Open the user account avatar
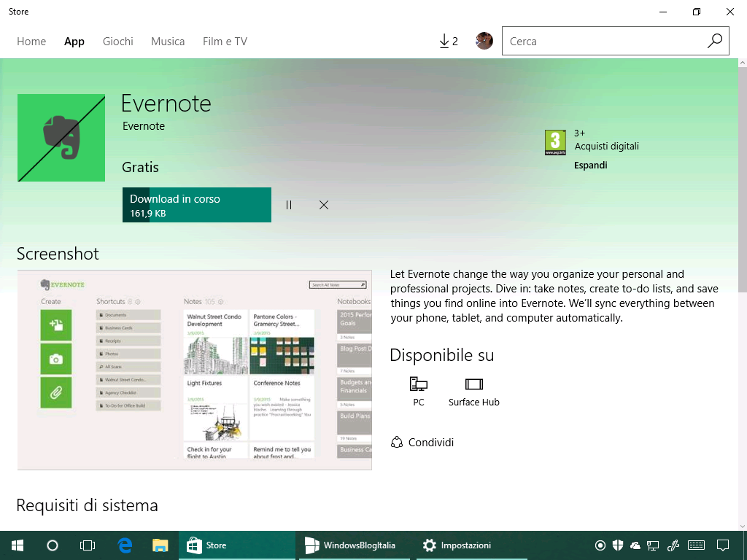 coord(484,41)
